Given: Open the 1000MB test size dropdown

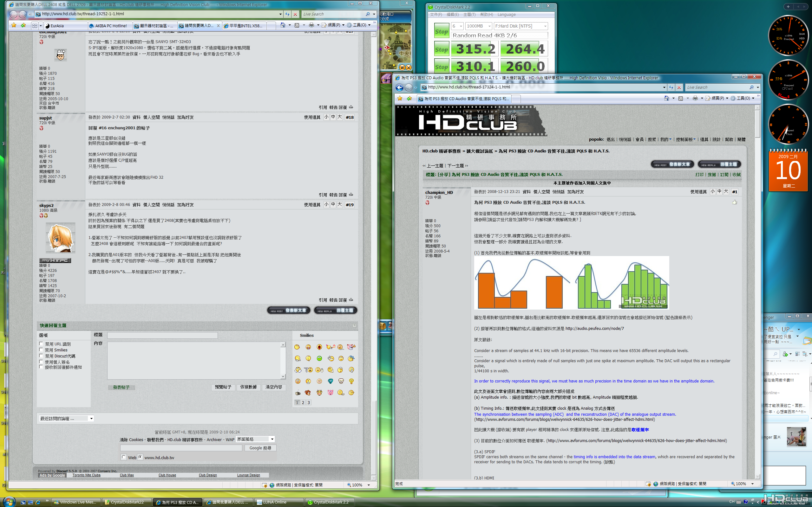Looking at the screenshot, I should pyautogui.click(x=479, y=26).
